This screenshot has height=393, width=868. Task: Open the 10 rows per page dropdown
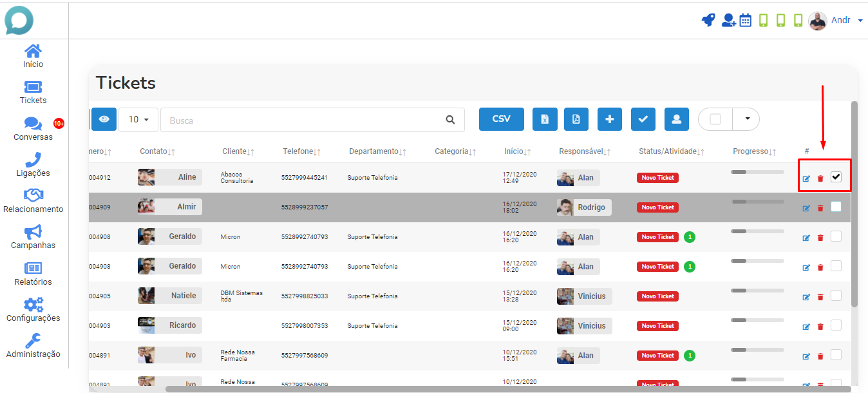[x=138, y=119]
